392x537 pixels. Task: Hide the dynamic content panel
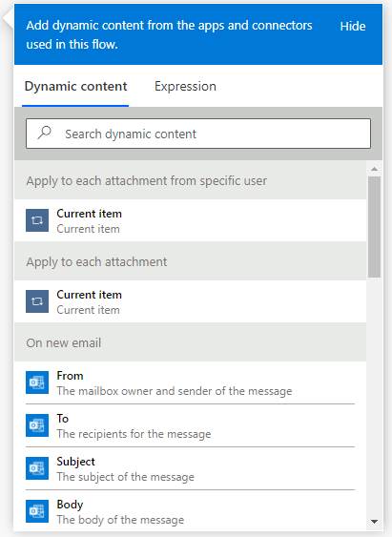pos(353,27)
